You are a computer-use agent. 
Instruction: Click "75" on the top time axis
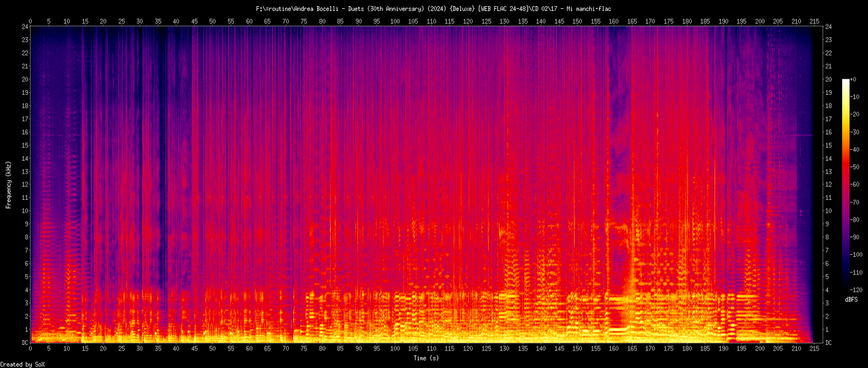pyautogui.click(x=304, y=22)
